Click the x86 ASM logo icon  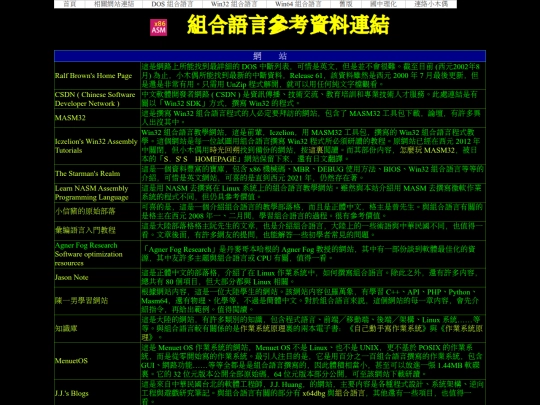tap(158, 27)
